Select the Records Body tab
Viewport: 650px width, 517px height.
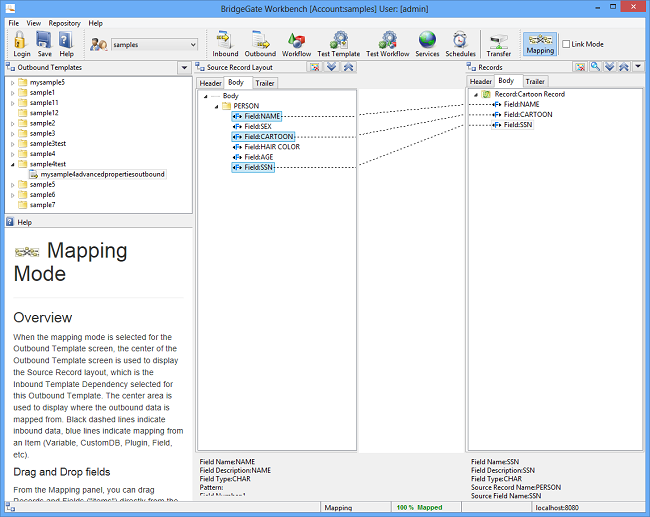(506, 81)
